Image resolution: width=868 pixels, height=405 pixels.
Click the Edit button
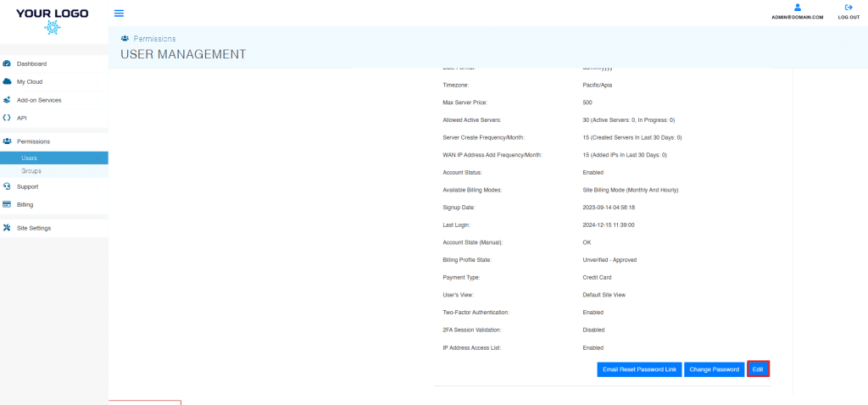click(758, 370)
